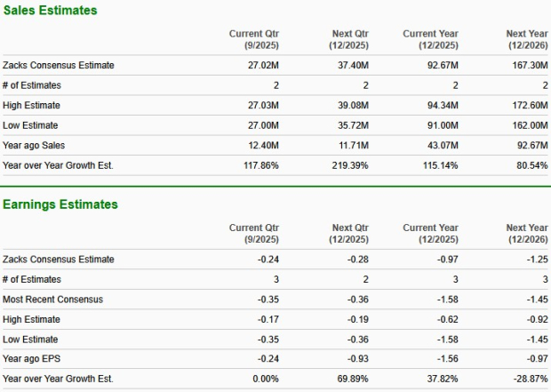551x392 pixels.
Task: Click the -28.87% earnings growth value
Action: 529,380
